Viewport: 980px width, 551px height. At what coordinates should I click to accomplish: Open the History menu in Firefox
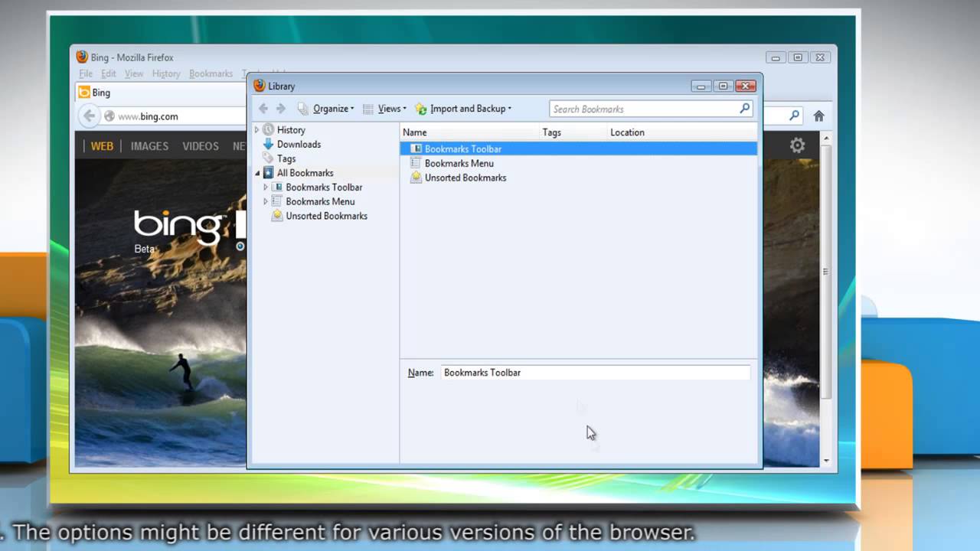click(166, 74)
